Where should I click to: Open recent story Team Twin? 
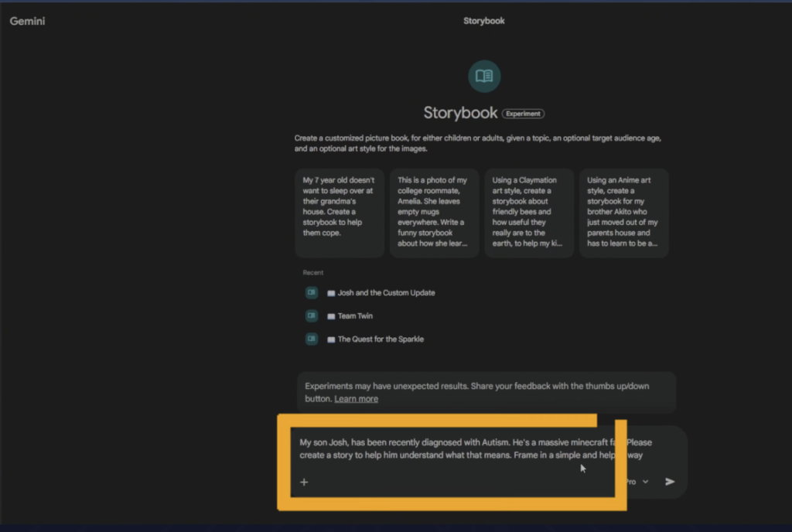[355, 315]
